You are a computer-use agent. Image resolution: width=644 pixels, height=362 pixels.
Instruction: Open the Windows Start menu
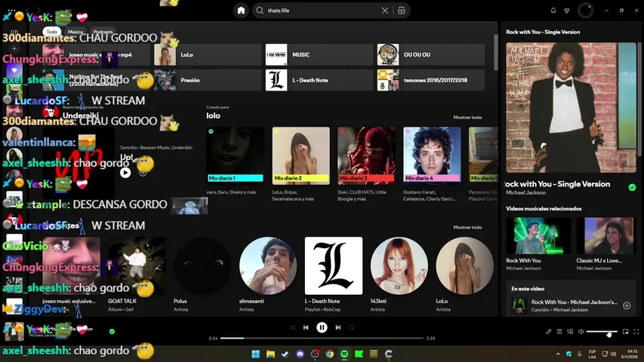point(255,354)
